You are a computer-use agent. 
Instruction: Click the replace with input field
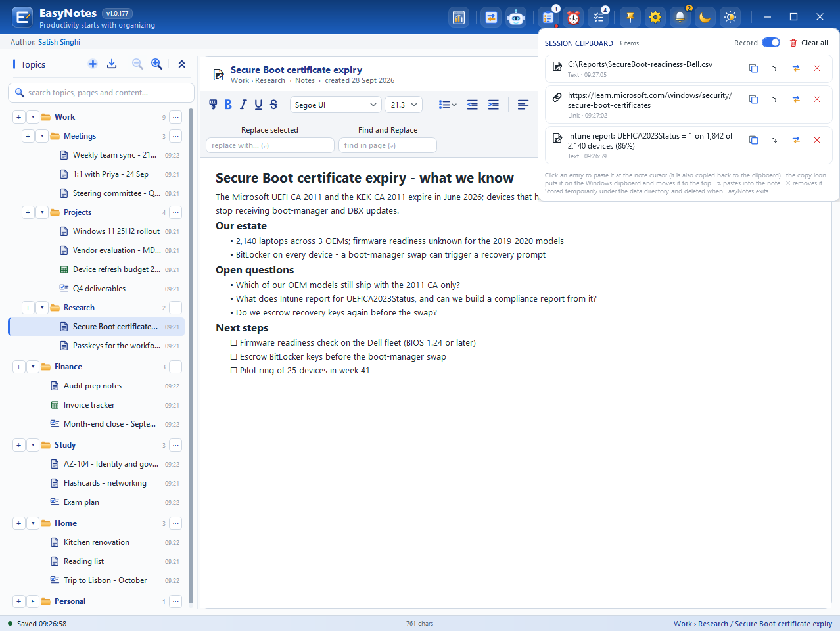coord(270,145)
